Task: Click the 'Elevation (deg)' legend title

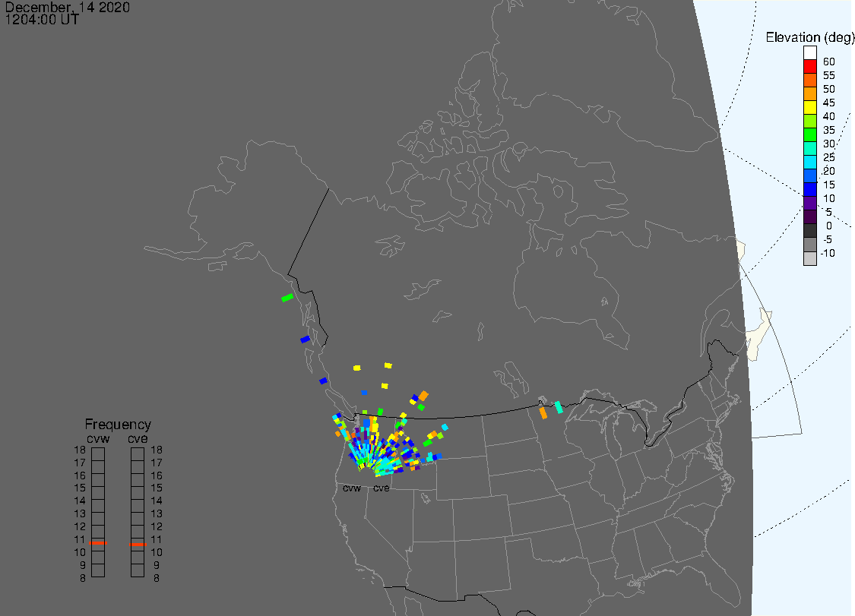Action: [809, 37]
